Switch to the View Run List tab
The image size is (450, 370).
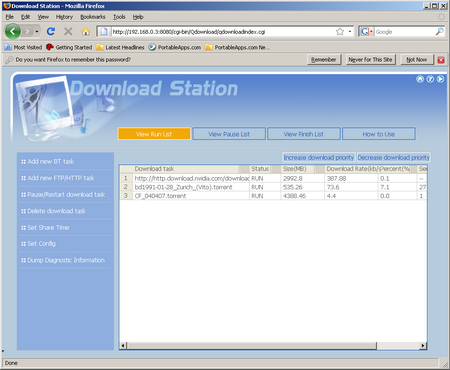click(154, 134)
